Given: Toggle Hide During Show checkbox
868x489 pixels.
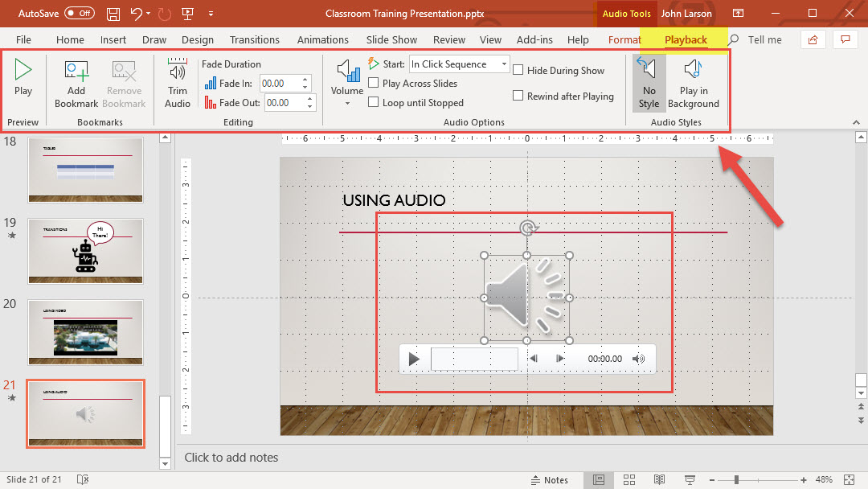Looking at the screenshot, I should [x=518, y=71].
